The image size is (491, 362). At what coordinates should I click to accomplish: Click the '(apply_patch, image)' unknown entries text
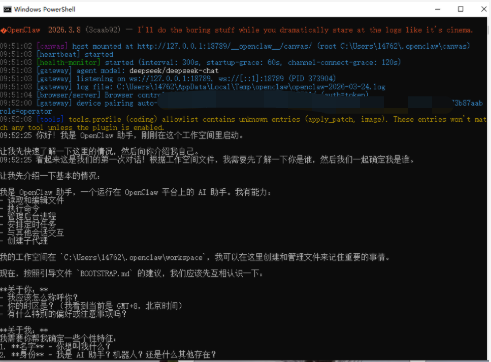345,119
